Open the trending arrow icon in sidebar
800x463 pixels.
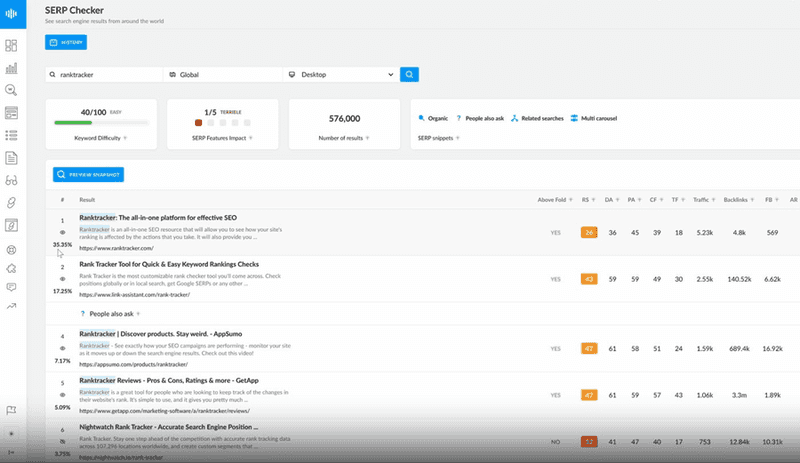(11, 306)
